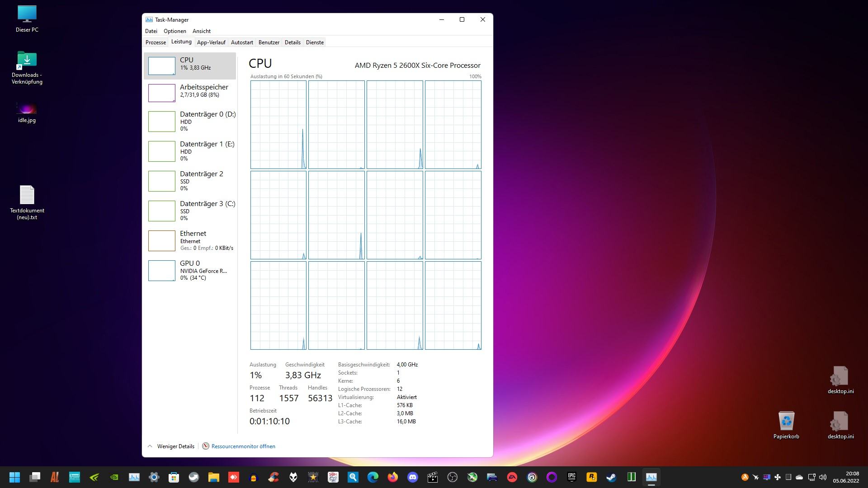Image resolution: width=868 pixels, height=488 pixels.
Task: Click the Betriebszeit value 0:01:10:10
Action: point(269,422)
